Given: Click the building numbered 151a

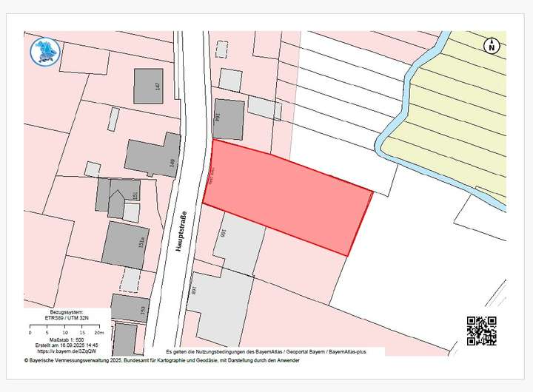Looking at the screenshot, I should [x=125, y=246].
